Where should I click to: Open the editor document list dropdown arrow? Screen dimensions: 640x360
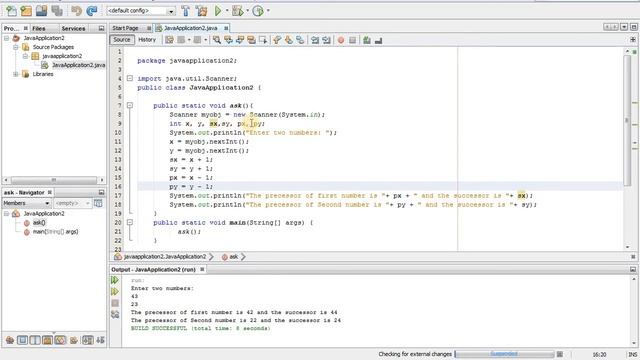624,27
